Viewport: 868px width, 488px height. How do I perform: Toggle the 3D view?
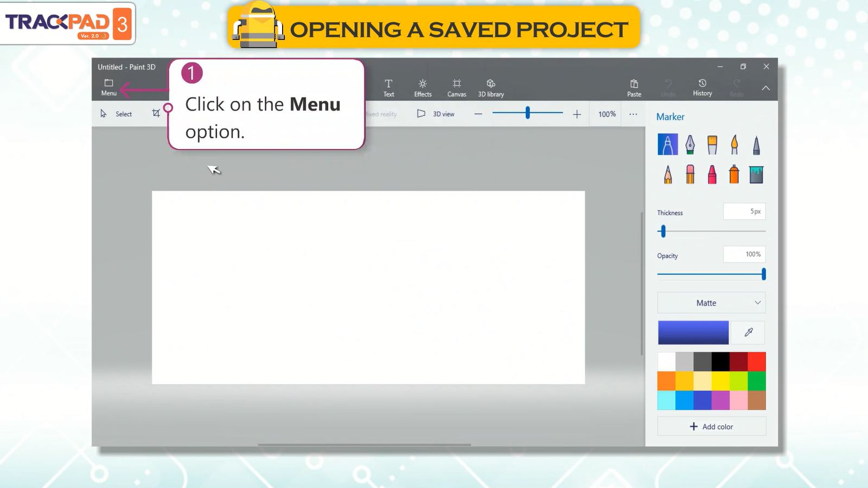436,114
